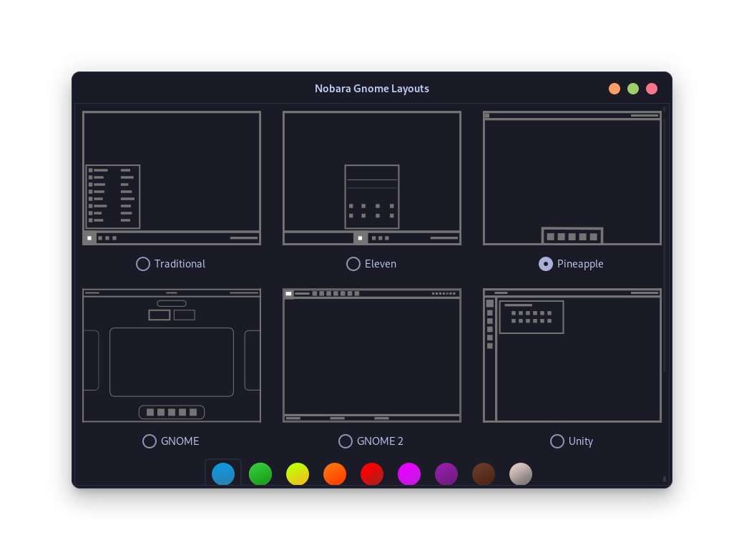Choose the brown accent color swatch

pos(484,473)
